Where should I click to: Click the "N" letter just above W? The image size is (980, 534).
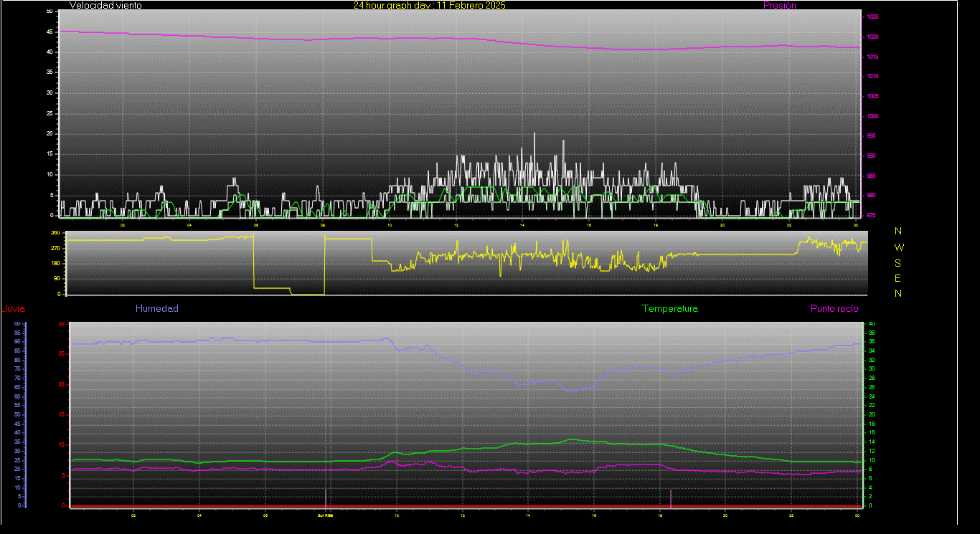coord(898,231)
